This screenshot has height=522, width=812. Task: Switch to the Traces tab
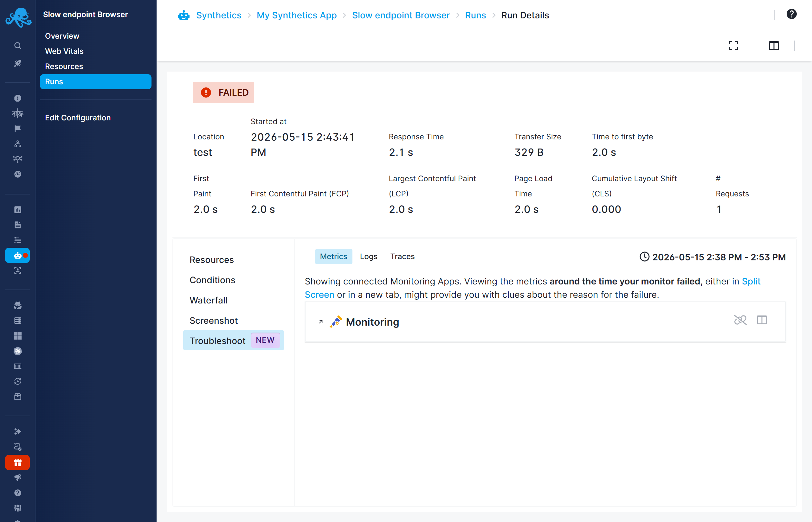click(x=402, y=257)
